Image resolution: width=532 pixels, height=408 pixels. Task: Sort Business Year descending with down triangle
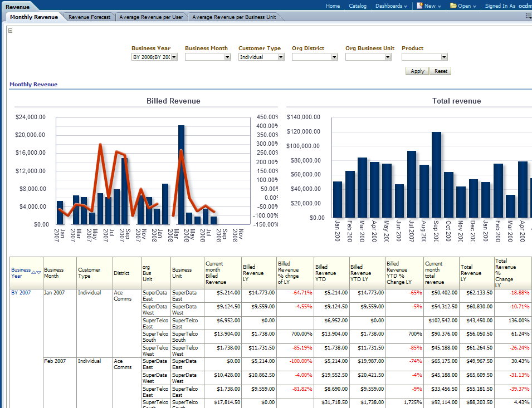[x=38, y=272]
